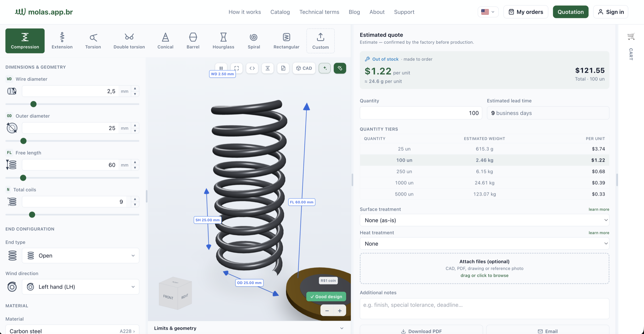This screenshot has height=334, width=644.
Task: Select the 25 un quantity tier
Action: click(484, 149)
